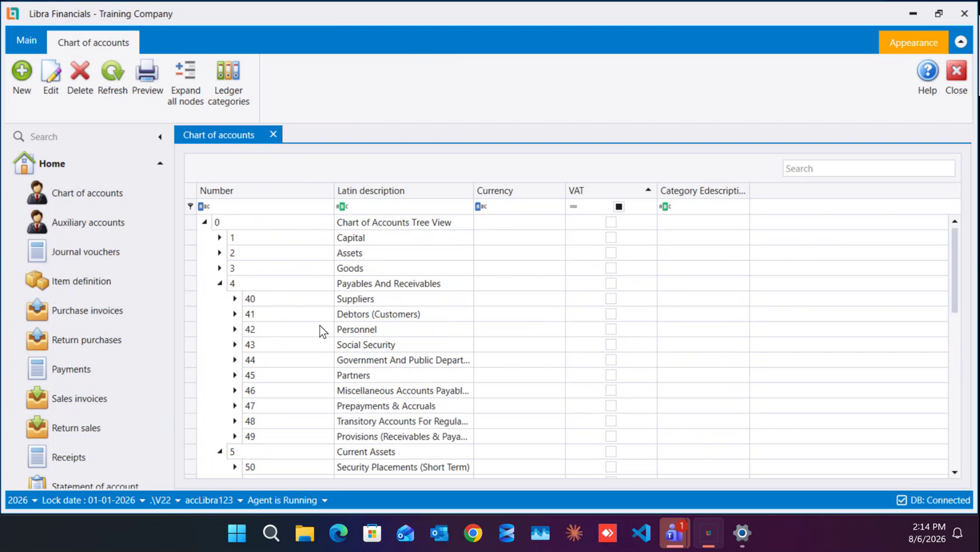Expand the account 41 Debtors node

coord(235,314)
